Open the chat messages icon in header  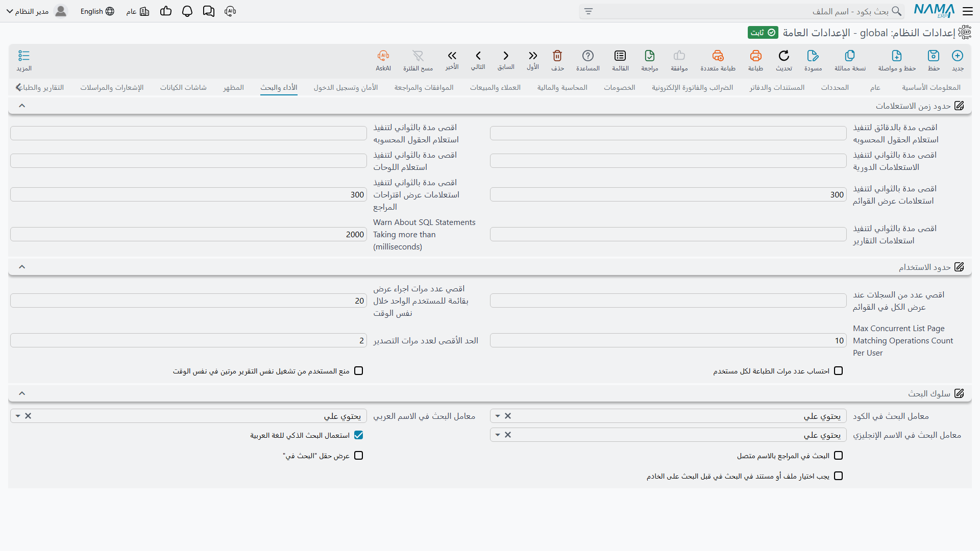[x=209, y=11]
